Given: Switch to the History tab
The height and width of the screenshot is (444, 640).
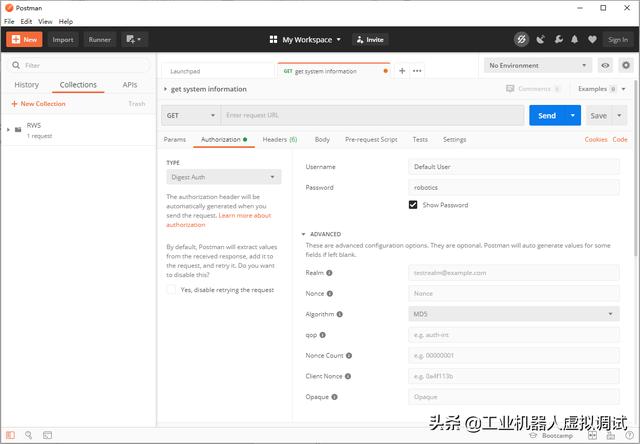Looking at the screenshot, I should pos(27,84).
